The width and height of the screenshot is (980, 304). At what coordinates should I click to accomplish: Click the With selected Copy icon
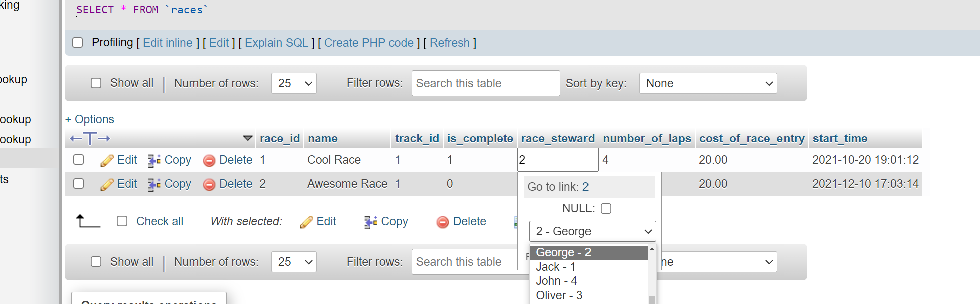(x=371, y=222)
